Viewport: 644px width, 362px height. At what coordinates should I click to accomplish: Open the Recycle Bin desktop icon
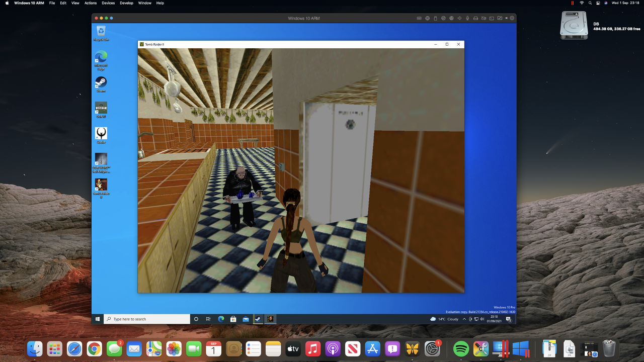(x=101, y=33)
